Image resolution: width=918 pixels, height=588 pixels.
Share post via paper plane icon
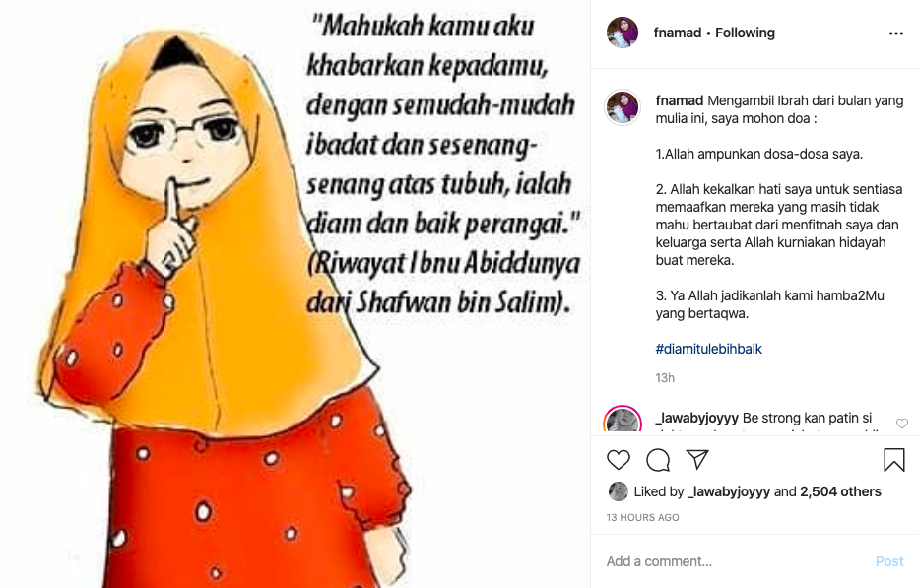pyautogui.click(x=697, y=460)
